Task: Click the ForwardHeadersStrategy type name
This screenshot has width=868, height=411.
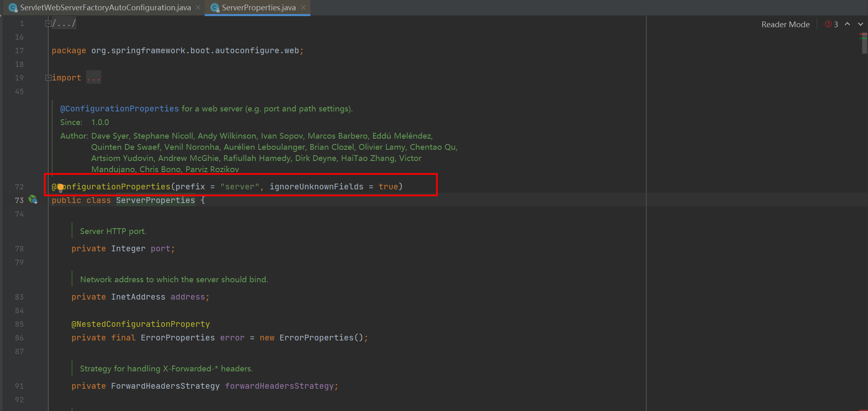Action: (166, 386)
